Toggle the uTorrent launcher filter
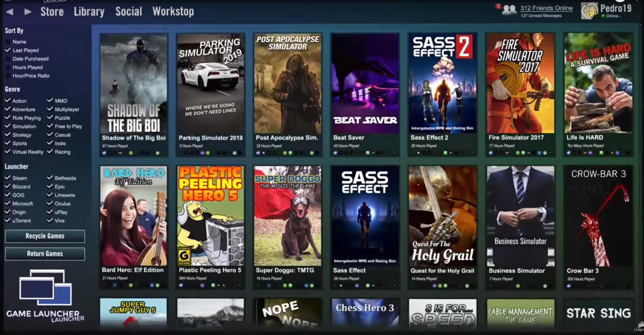 click(x=8, y=221)
